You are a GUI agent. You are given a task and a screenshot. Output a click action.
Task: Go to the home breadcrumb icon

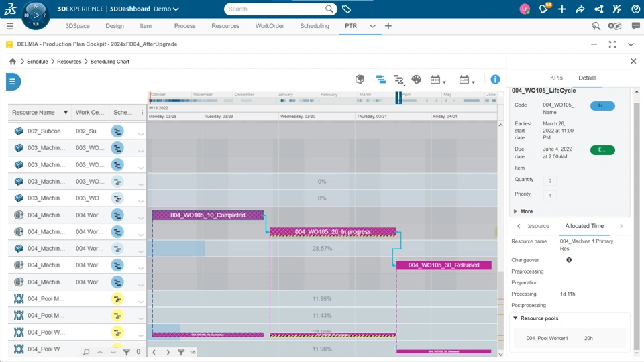13,62
